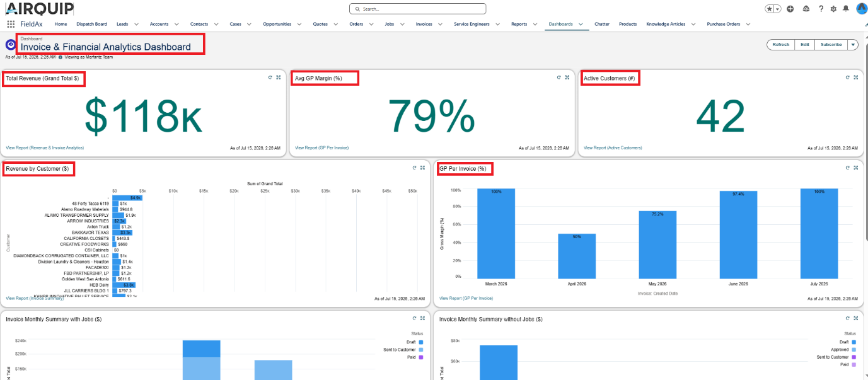Viewport: 868px width, 380px height.
Task: Open the Favorites list dropdown arrow
Action: click(778, 9)
